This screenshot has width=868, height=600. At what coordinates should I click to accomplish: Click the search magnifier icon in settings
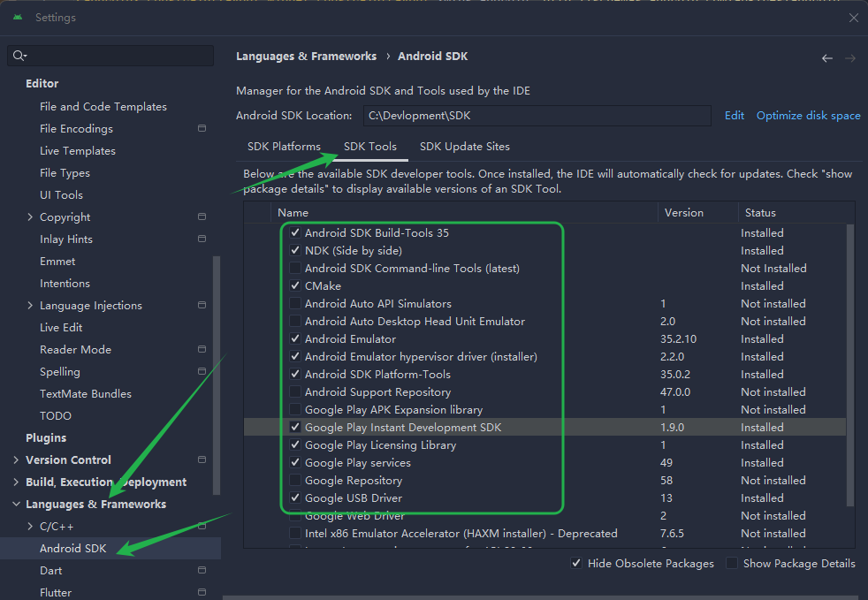coord(19,56)
